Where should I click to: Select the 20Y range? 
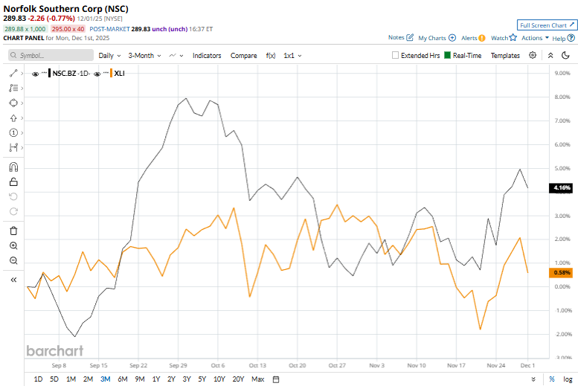point(238,379)
